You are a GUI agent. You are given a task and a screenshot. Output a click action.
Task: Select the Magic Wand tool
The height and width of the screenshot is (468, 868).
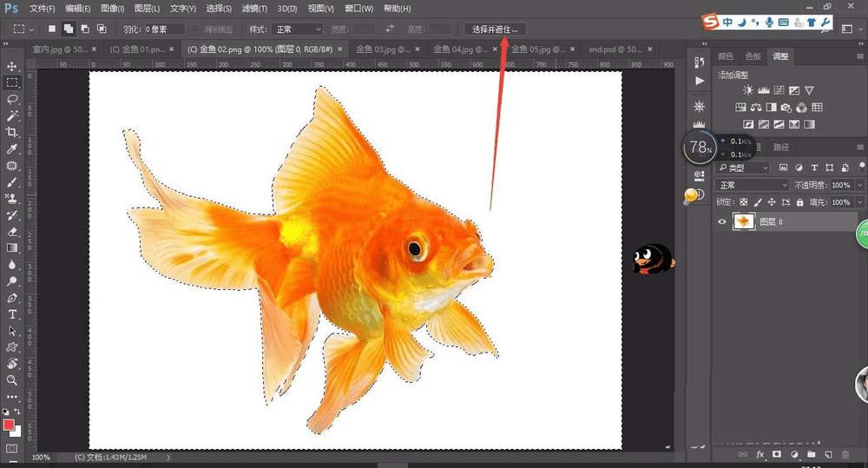[x=11, y=115]
